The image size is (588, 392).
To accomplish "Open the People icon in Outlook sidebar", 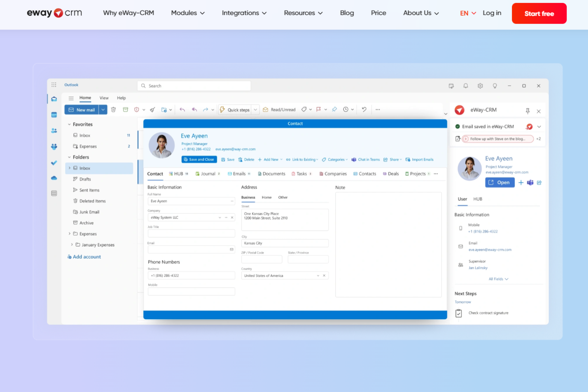I will pyautogui.click(x=54, y=131).
